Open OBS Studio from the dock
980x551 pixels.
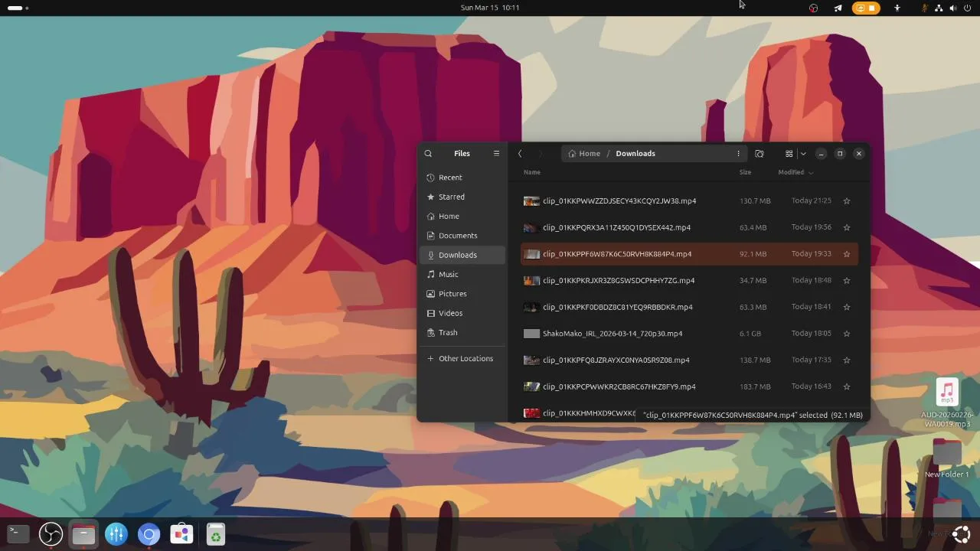pyautogui.click(x=51, y=534)
